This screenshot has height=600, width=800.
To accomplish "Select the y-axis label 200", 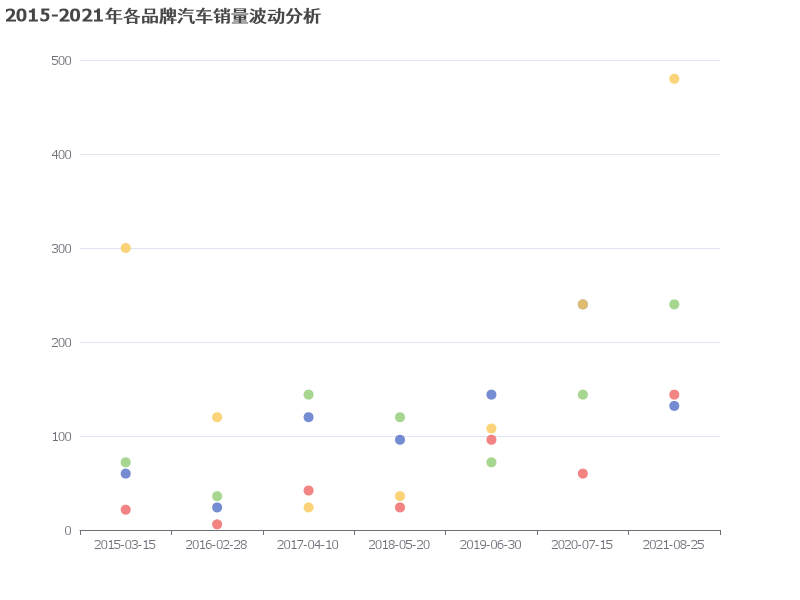I will tap(61, 342).
